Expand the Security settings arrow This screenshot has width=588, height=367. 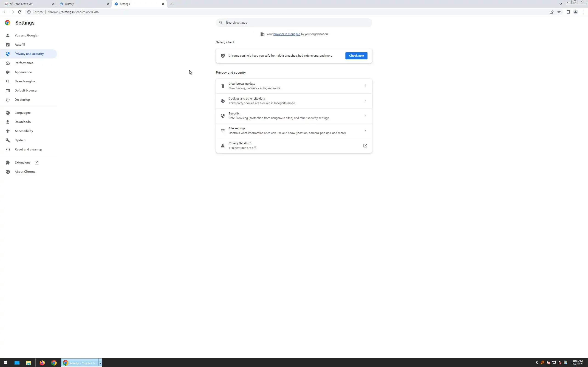pyautogui.click(x=365, y=116)
